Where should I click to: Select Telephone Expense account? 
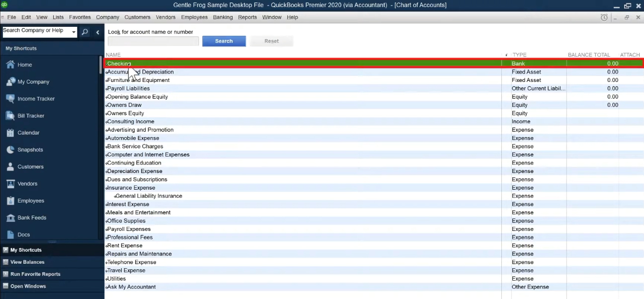click(374, 262)
